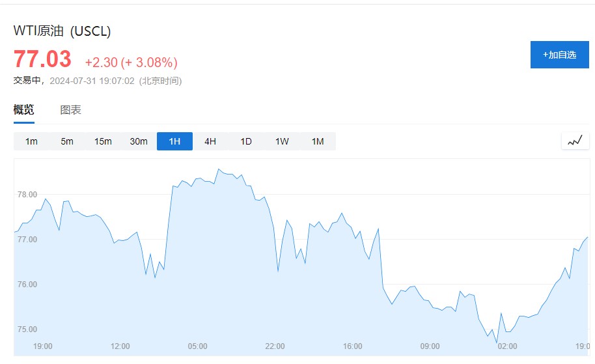Switch chart to 30m interval
Image resolution: width=595 pixels, height=364 pixels.
[x=139, y=141]
